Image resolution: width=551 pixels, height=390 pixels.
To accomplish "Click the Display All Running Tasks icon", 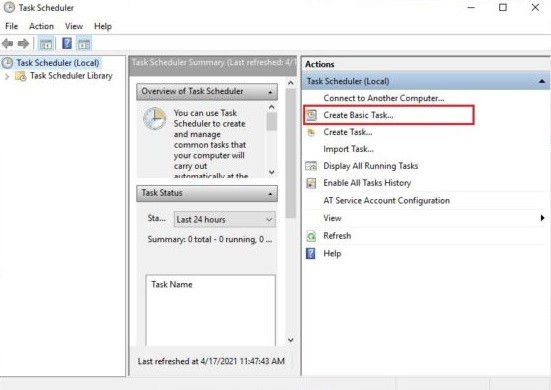I will [311, 166].
